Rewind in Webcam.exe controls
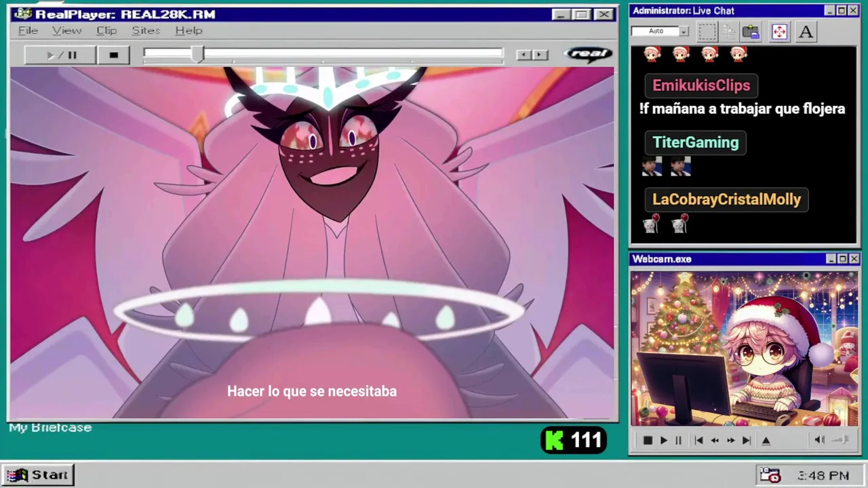868x488 pixels. 715,441
